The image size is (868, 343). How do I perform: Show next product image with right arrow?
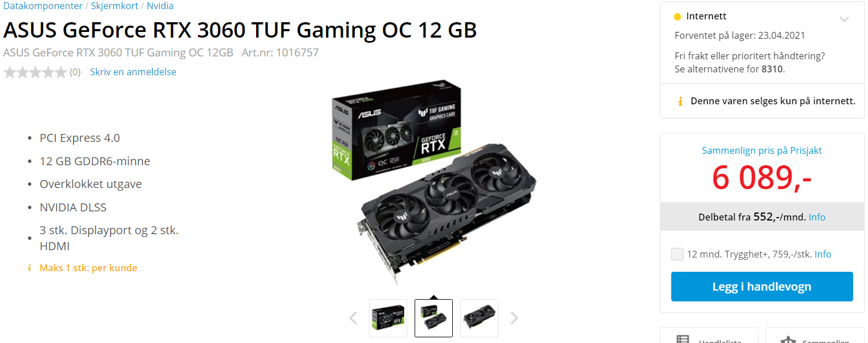pos(514,318)
